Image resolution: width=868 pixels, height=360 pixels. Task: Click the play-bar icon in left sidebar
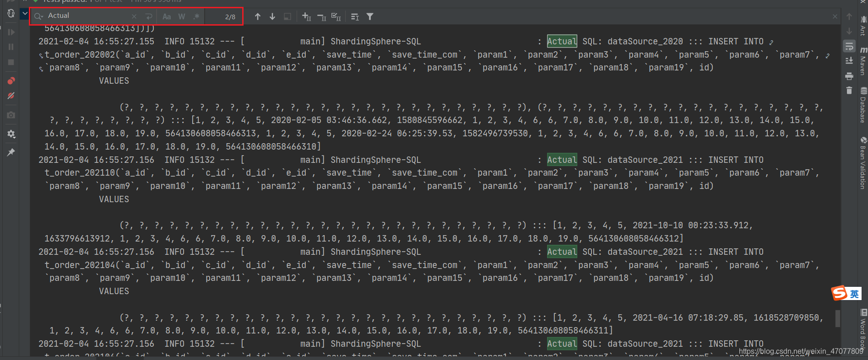11,32
